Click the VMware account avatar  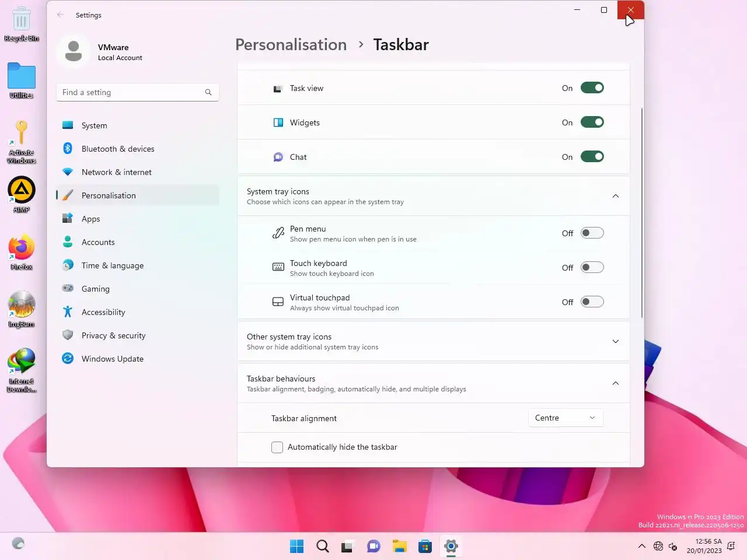click(x=74, y=51)
